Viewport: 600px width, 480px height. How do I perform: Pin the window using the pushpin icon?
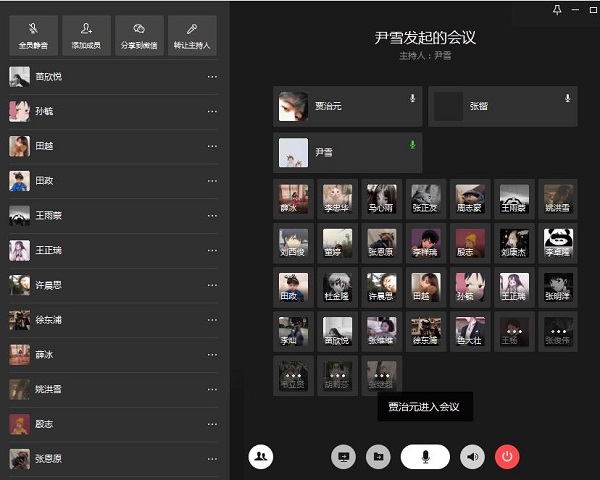[x=557, y=10]
